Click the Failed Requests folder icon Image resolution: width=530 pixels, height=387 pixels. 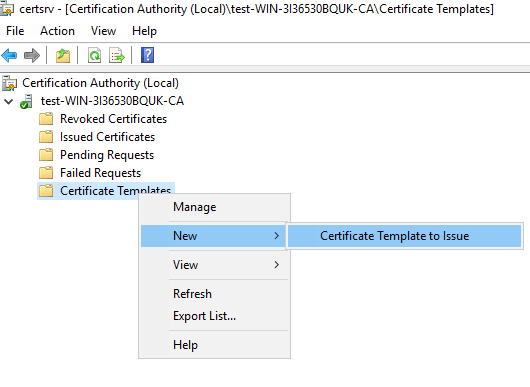(46, 173)
